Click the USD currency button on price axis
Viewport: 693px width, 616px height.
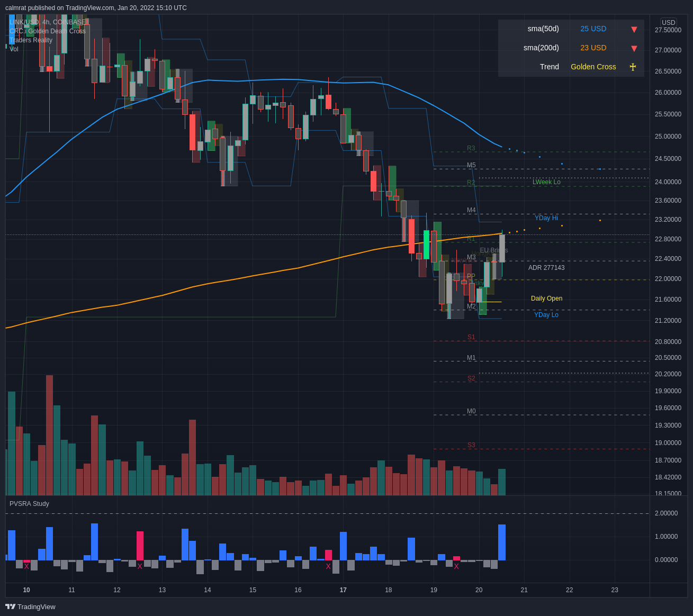click(x=669, y=23)
